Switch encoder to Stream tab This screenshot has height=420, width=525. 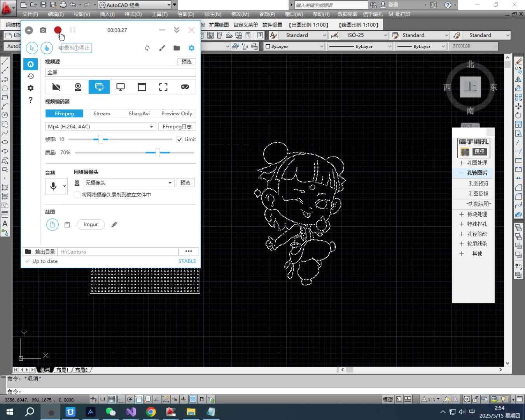101,114
